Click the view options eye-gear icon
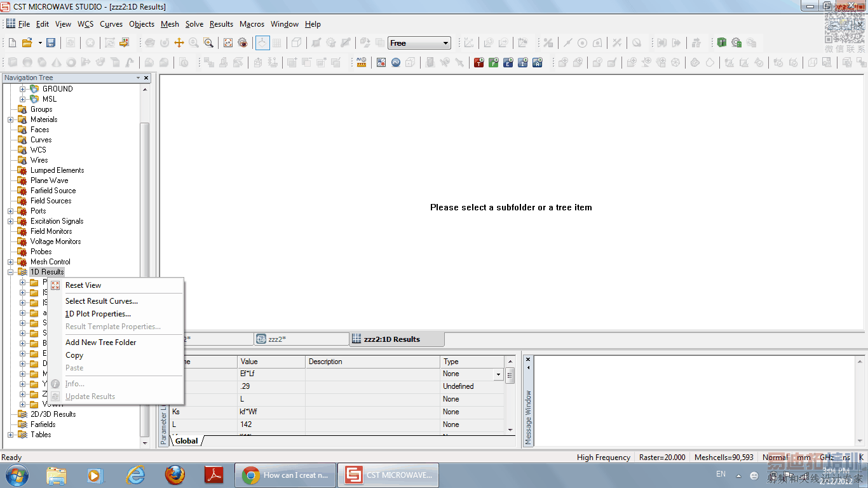The height and width of the screenshot is (488, 868). pyautogui.click(x=243, y=43)
